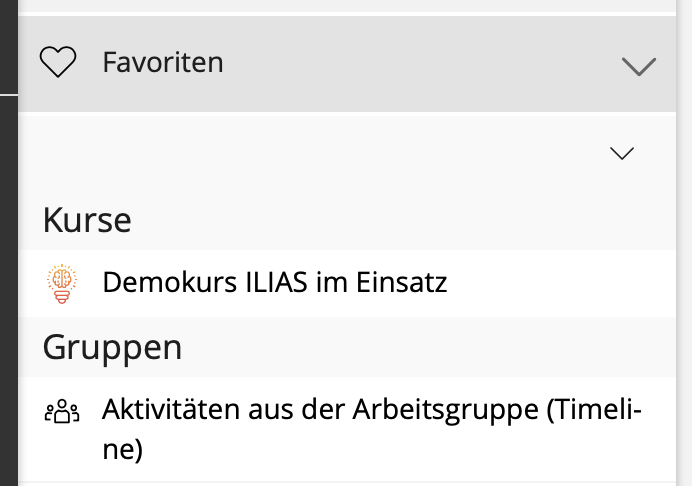Click the grey band right of Kurse heading
Image resolution: width=692 pixels, height=486 pixels.
tap(400, 220)
